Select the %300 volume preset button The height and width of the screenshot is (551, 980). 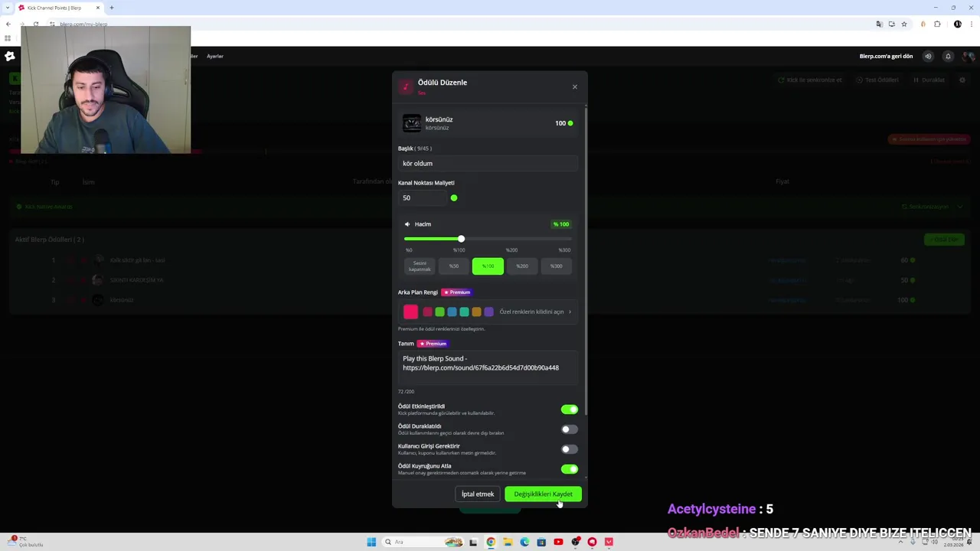(556, 266)
